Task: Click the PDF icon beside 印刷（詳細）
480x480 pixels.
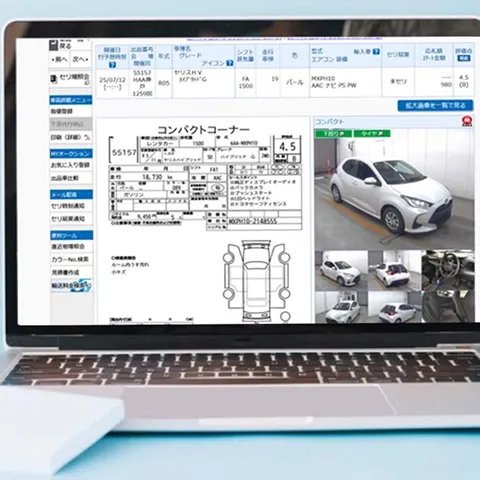Action: [x=87, y=137]
